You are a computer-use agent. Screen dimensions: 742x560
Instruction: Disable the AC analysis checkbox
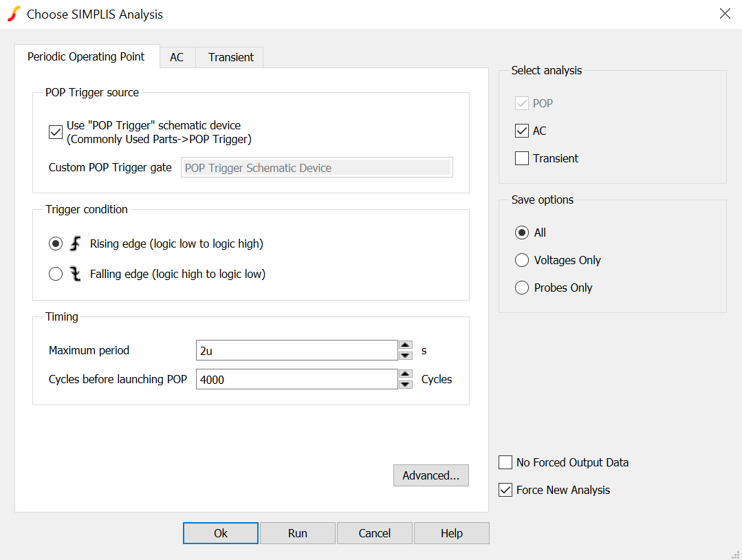coord(522,131)
